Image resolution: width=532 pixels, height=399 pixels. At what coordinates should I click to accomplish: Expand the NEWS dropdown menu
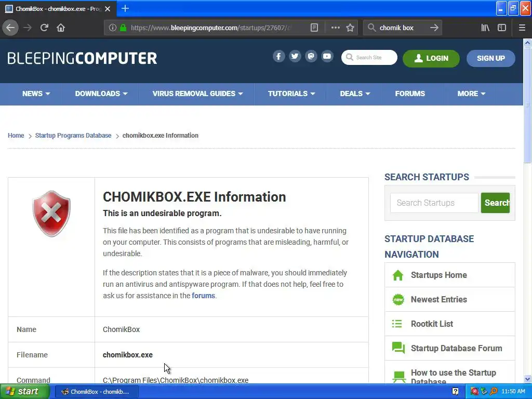[x=36, y=94]
